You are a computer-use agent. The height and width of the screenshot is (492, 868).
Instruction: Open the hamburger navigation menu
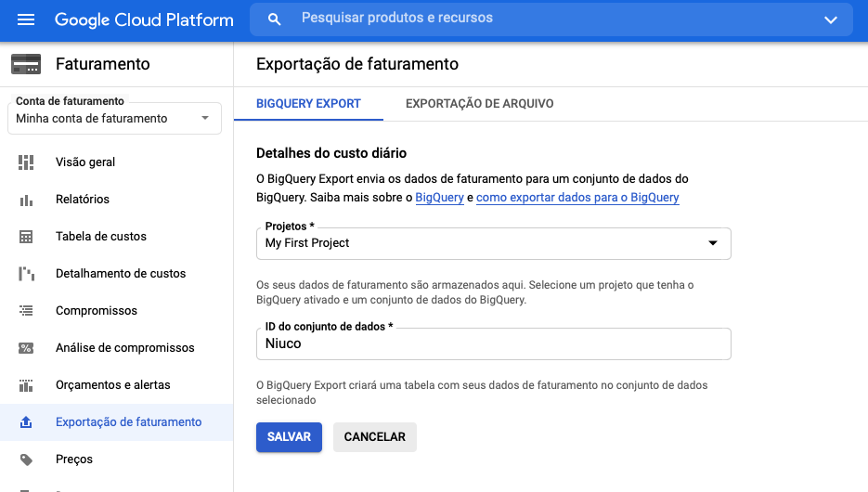tap(26, 19)
